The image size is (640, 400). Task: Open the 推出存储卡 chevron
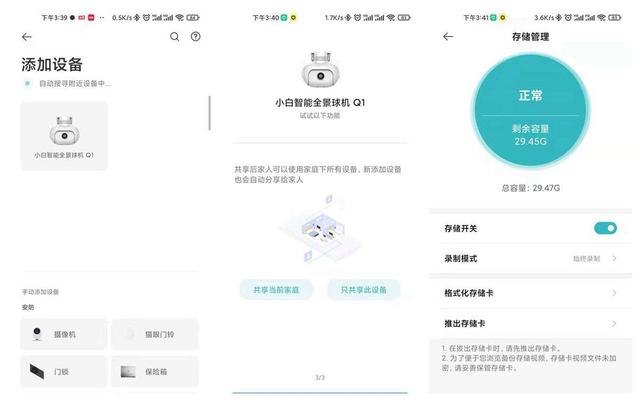(x=614, y=324)
